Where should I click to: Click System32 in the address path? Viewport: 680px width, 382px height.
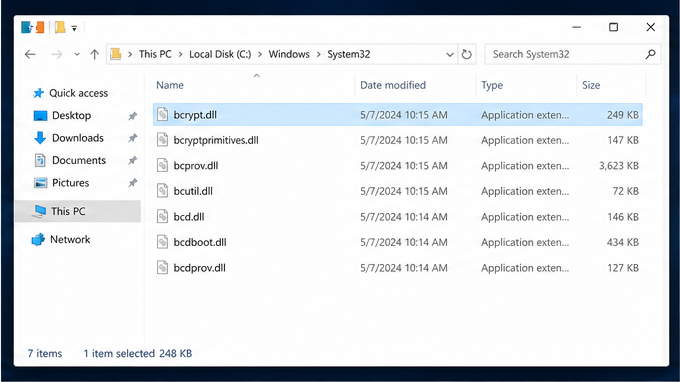[349, 54]
